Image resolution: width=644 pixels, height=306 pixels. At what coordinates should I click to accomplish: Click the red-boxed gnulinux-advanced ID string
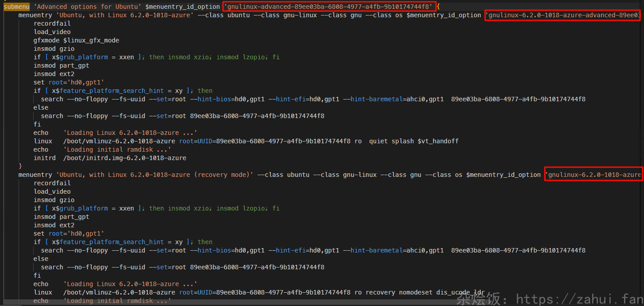click(x=329, y=7)
